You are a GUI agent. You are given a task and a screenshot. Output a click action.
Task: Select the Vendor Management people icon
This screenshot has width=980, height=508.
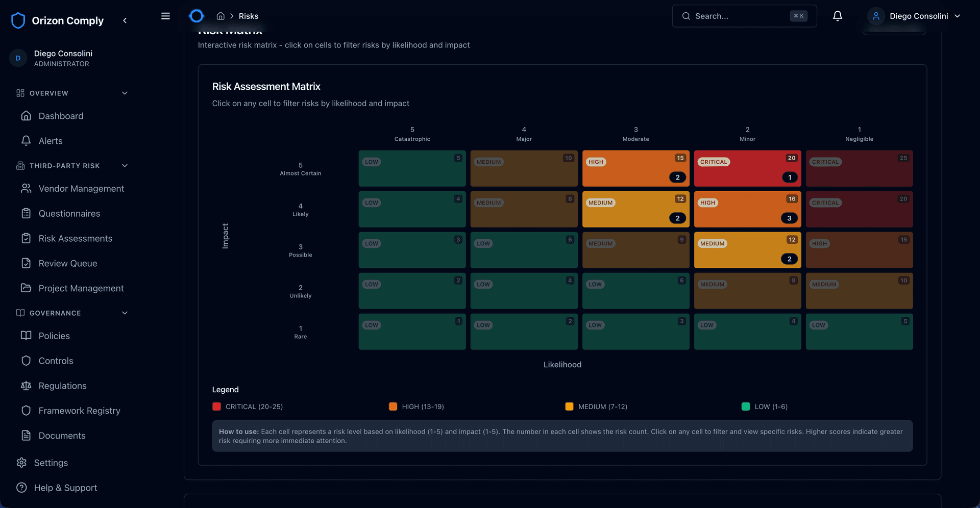[x=27, y=188]
